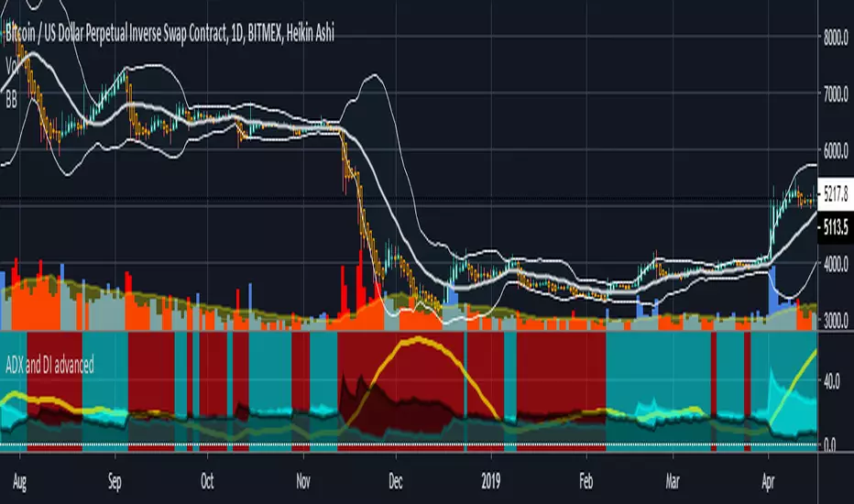
Task: Click the 5217.8 current price tag
Action: coord(836,194)
